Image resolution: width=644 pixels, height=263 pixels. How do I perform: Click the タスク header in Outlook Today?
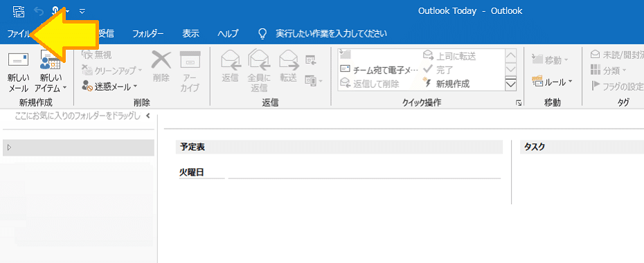(x=535, y=147)
